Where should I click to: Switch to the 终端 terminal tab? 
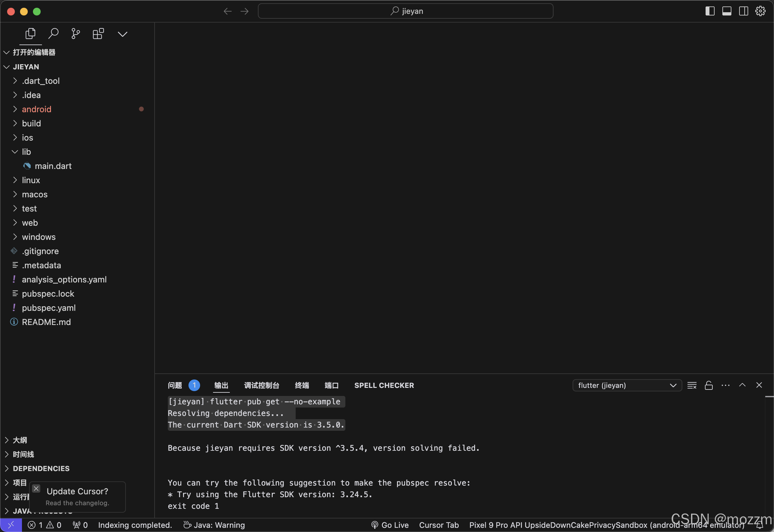tap(301, 385)
